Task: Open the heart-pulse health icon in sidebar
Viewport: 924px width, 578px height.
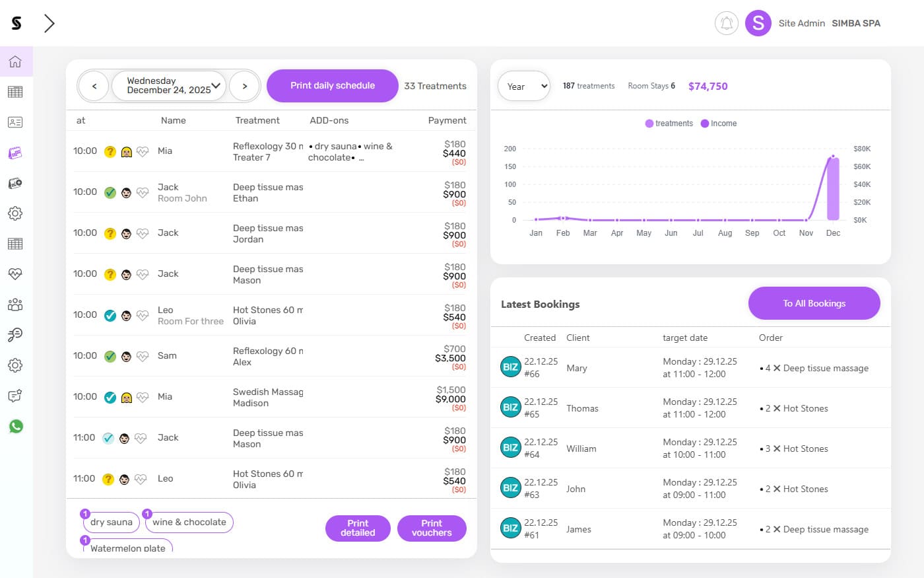Action: click(16, 273)
